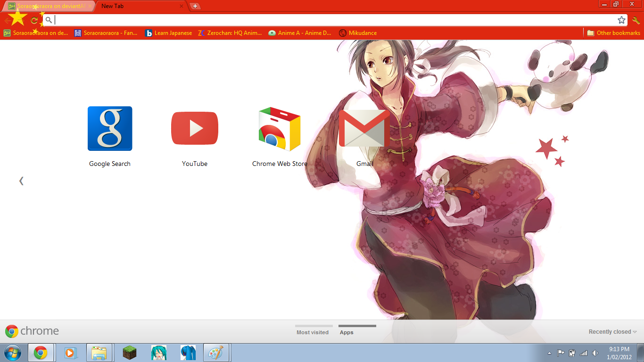Open the Chrome wrench menu
The image size is (644, 362).
636,20
